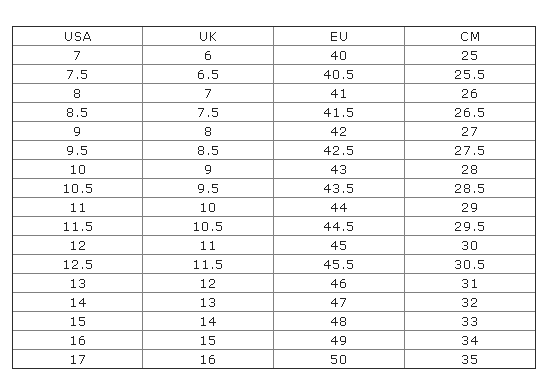The height and width of the screenshot is (381, 553).
Task: Click CM value 30.5 cell
Action: click(470, 265)
